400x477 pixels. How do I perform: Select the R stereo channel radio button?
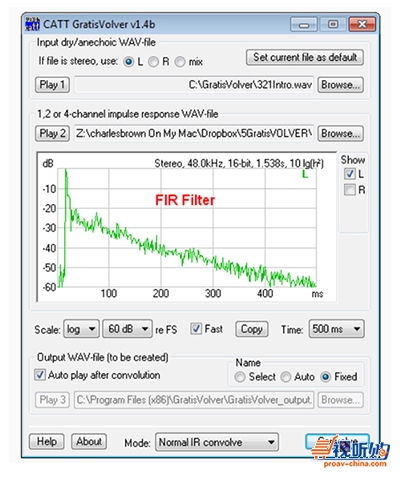click(153, 62)
